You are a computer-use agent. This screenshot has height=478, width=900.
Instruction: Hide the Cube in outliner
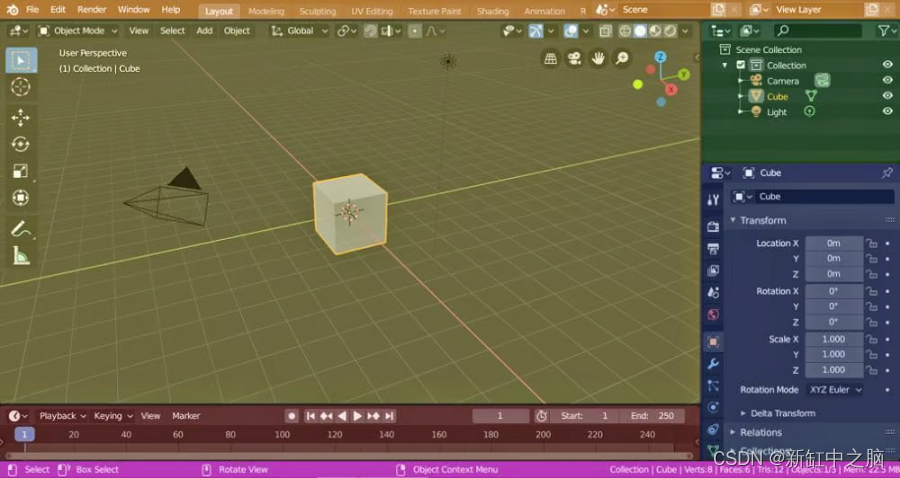[x=887, y=96]
